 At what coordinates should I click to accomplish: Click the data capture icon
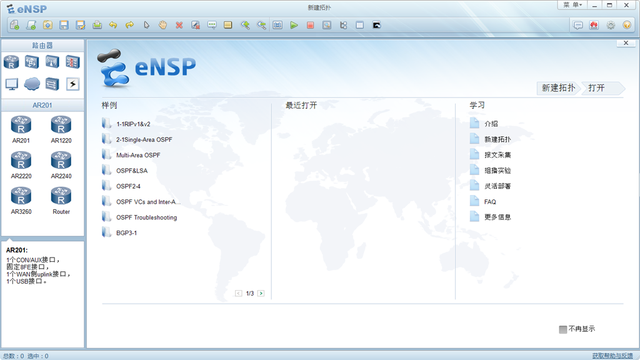(327, 25)
